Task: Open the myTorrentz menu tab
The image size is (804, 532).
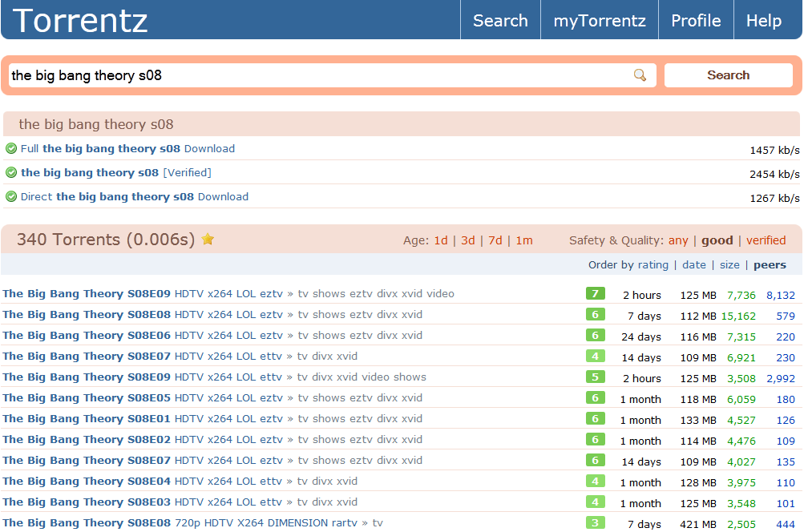Action: click(x=600, y=21)
